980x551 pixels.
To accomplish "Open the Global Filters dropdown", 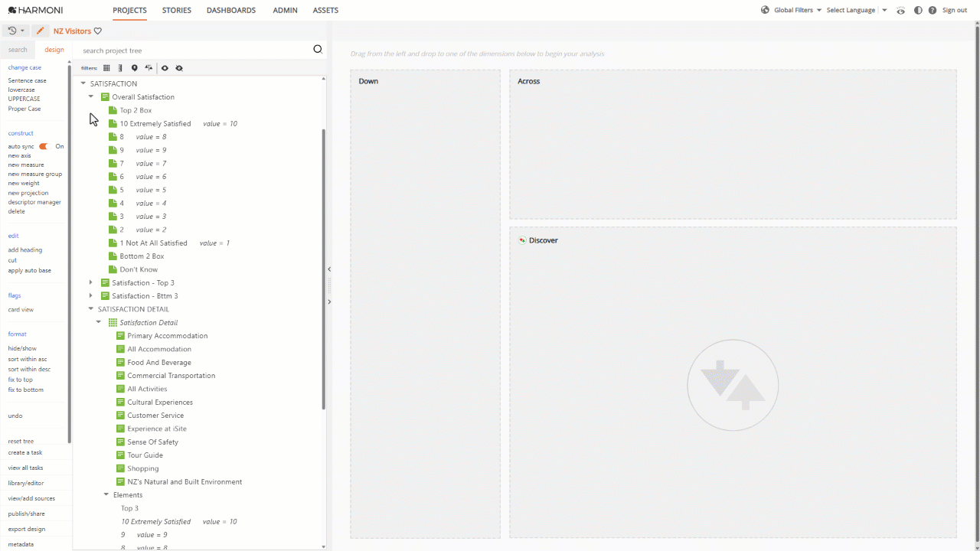I will coord(798,10).
